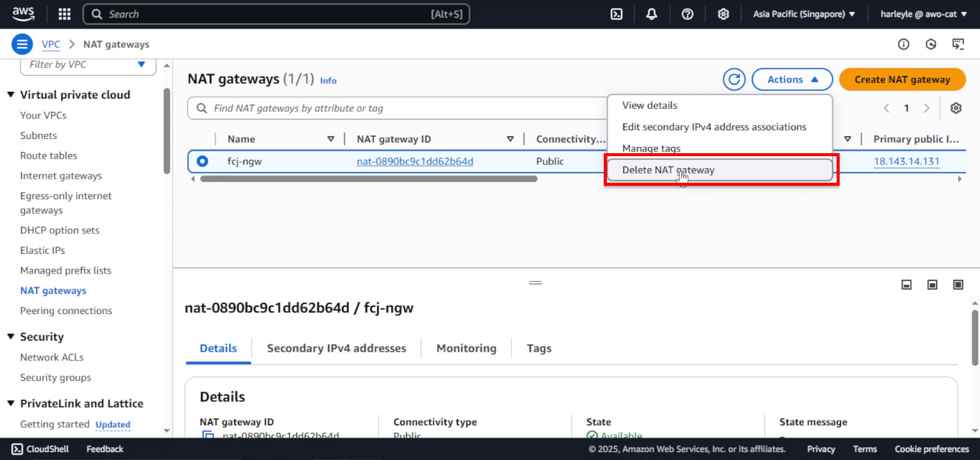This screenshot has width=980, height=460.
Task: Switch to the Monitoring tab
Action: 466,349
